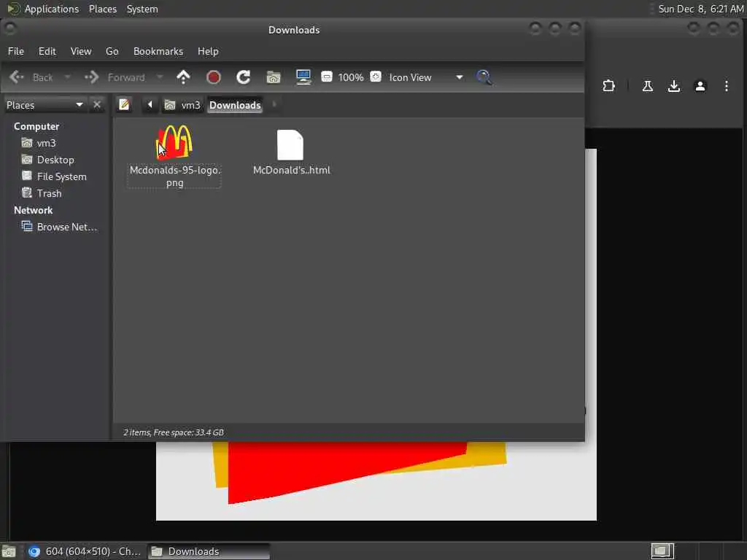This screenshot has width=747, height=560.
Task: Open the Icon View mode dropdown
Action: click(425, 77)
